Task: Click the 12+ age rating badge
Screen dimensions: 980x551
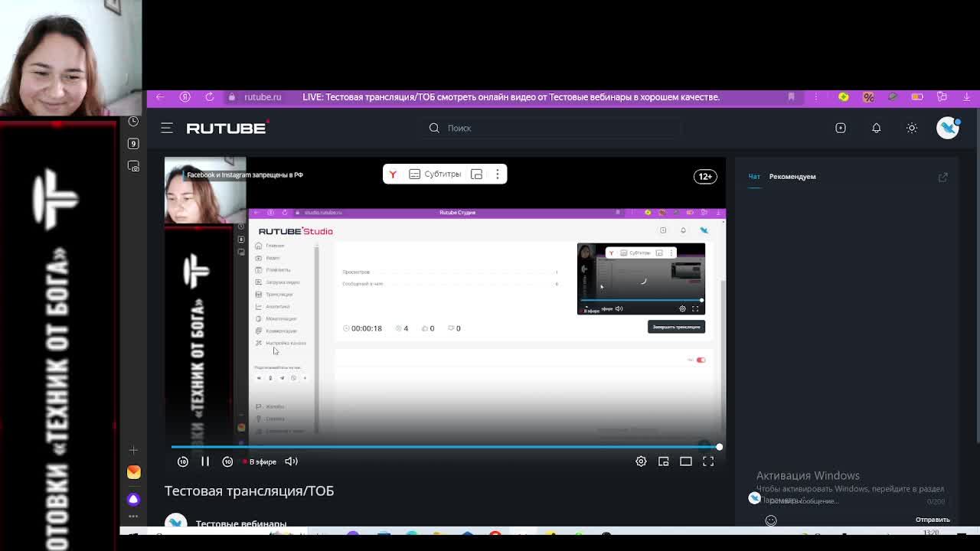Action: (x=705, y=176)
